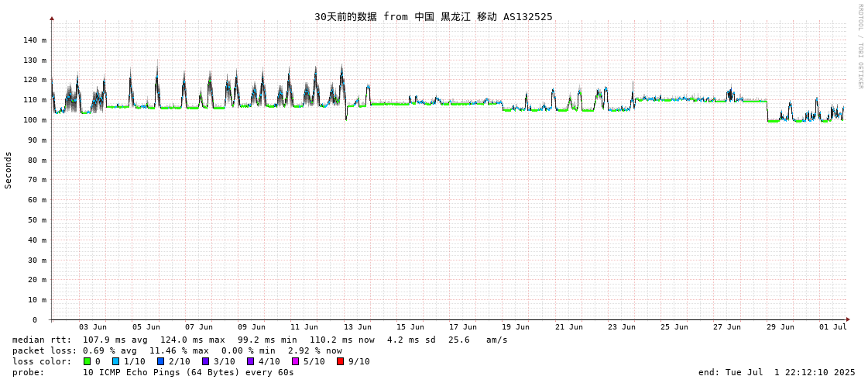This screenshot has width=868, height=383.
Task: Click the '20 m' y-axis label
Action: (x=38, y=280)
